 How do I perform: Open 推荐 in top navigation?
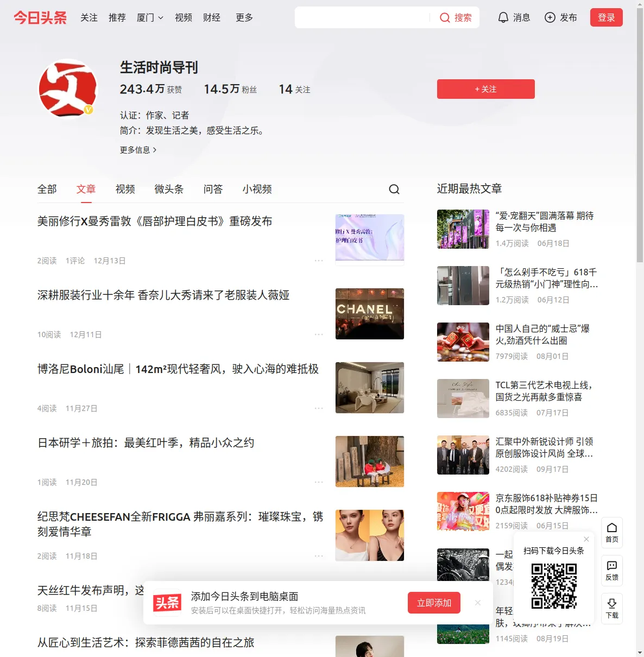[117, 18]
